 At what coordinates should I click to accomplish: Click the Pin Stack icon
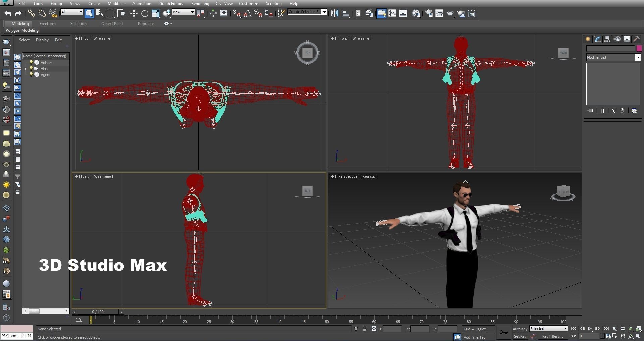(591, 111)
